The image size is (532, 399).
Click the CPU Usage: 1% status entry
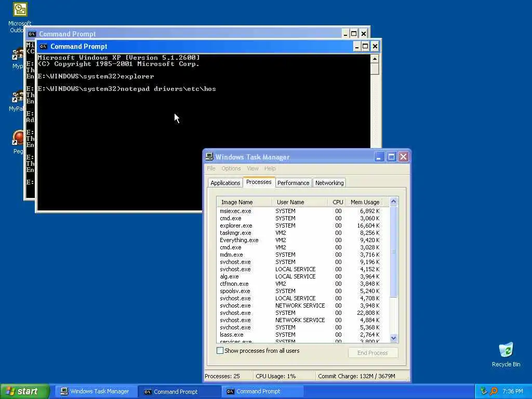(284, 376)
